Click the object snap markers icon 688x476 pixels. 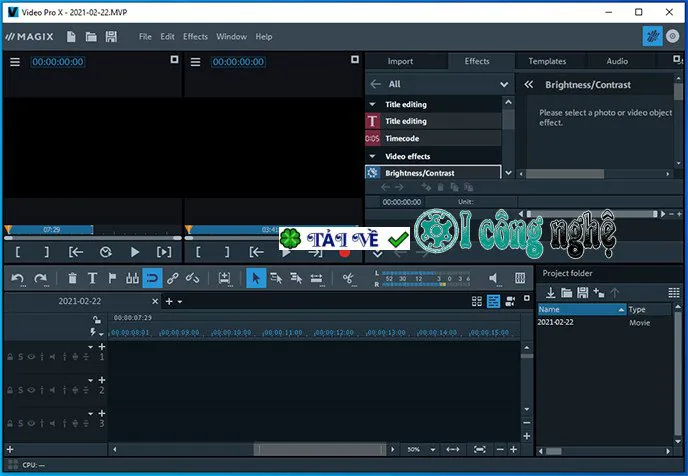click(x=132, y=278)
